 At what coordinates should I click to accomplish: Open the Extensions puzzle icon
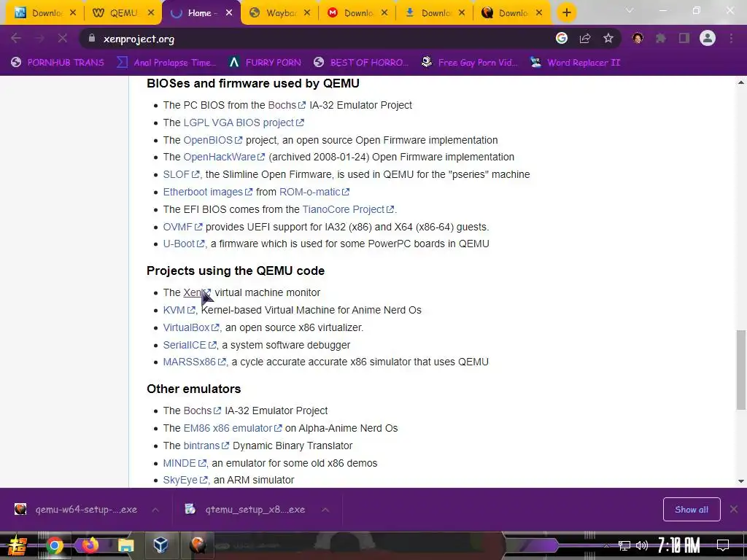[661, 38]
